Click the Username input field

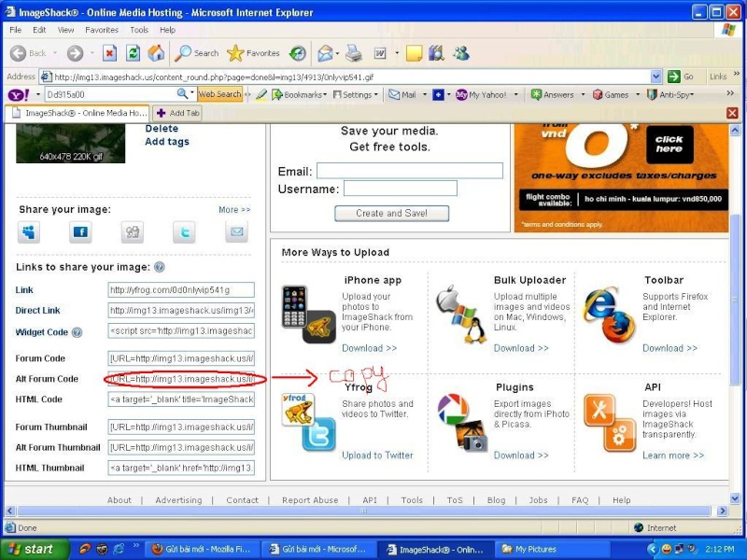tap(401, 189)
